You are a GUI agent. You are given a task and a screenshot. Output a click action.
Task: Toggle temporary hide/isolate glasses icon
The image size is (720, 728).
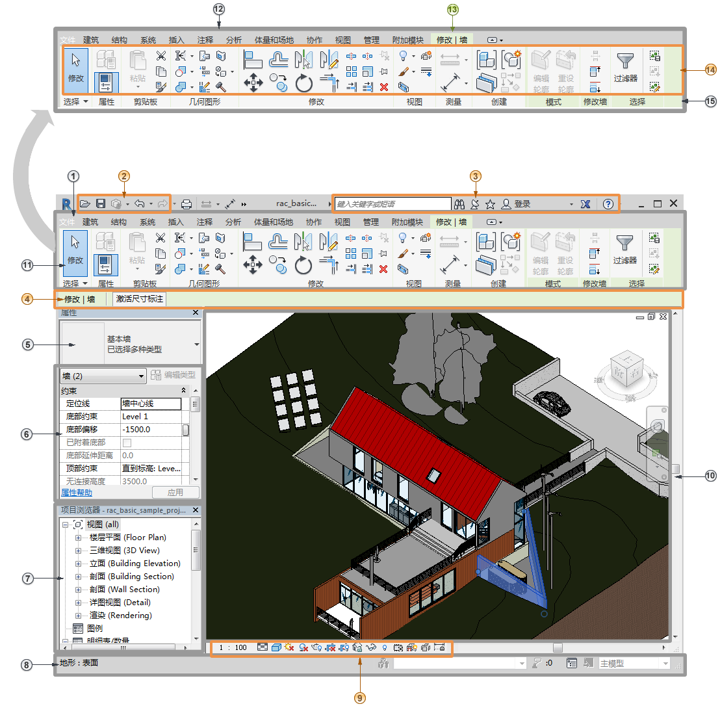tap(372, 647)
